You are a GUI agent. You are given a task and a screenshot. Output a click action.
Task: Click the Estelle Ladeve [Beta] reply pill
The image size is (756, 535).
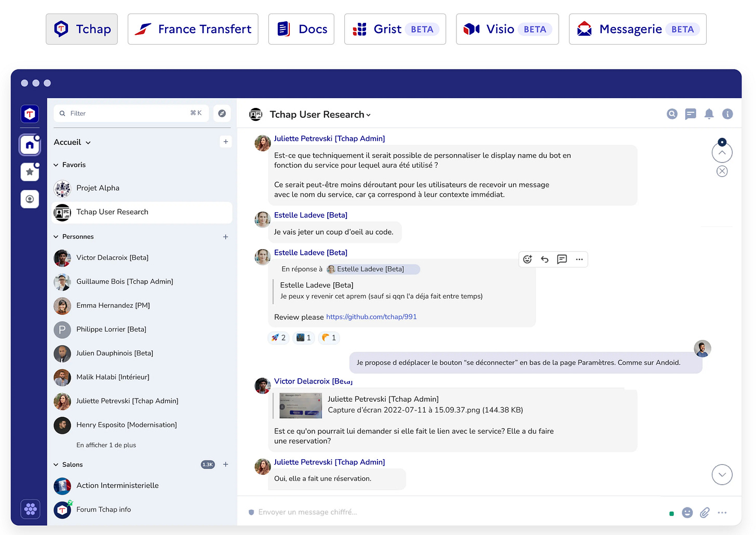pyautogui.click(x=373, y=269)
